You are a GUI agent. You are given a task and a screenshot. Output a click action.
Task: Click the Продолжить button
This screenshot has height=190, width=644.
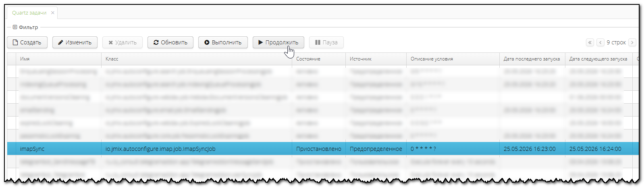(x=278, y=42)
